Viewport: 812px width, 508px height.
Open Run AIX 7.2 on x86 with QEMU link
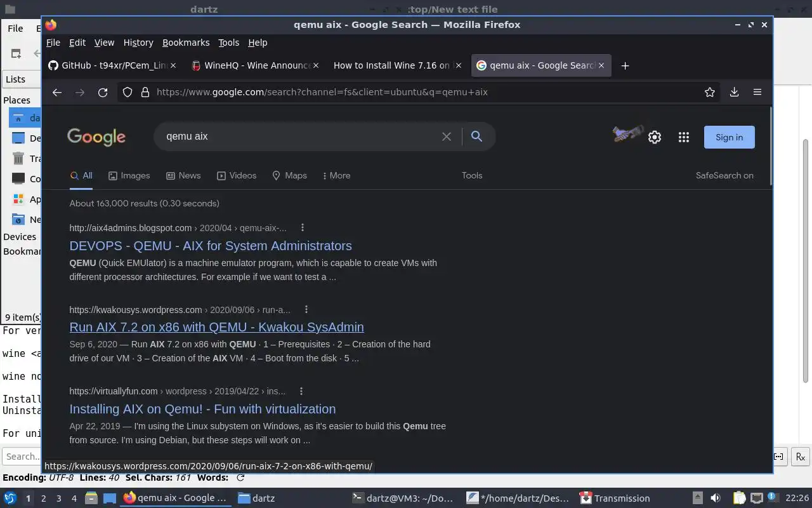coord(216,327)
